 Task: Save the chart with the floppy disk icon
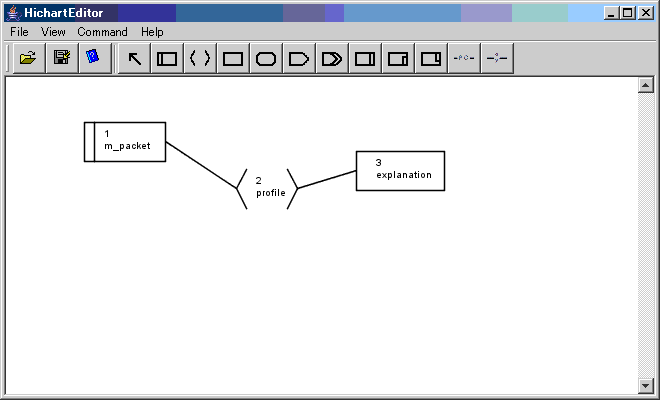tap(62, 58)
